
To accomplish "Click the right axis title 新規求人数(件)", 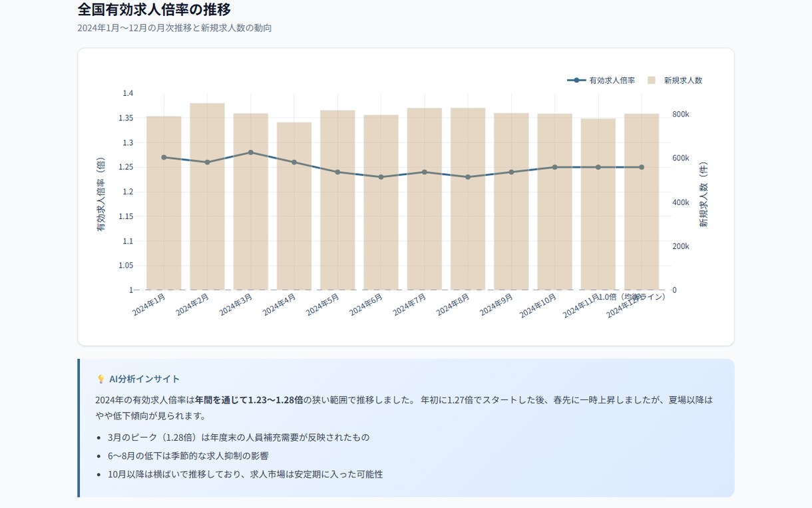I will coord(704,194).
